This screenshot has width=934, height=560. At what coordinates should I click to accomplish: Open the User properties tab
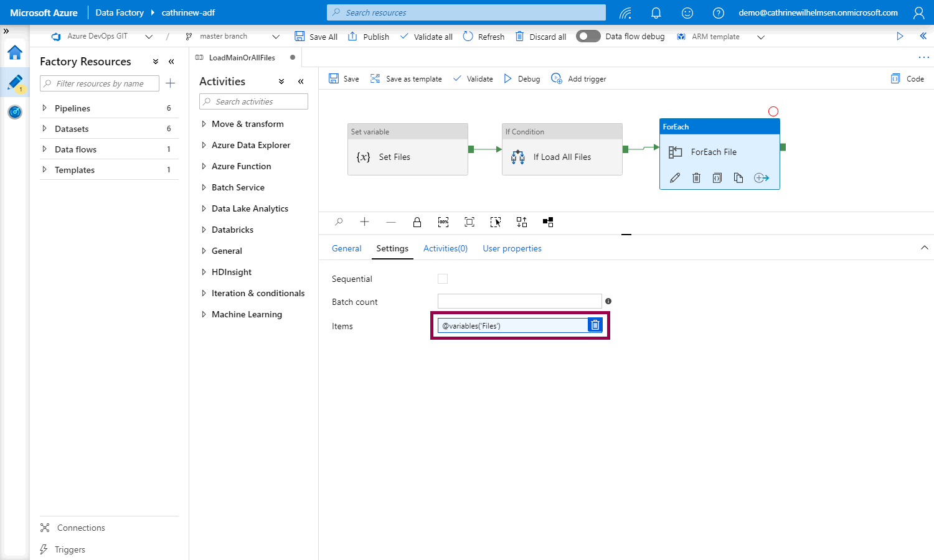point(512,248)
